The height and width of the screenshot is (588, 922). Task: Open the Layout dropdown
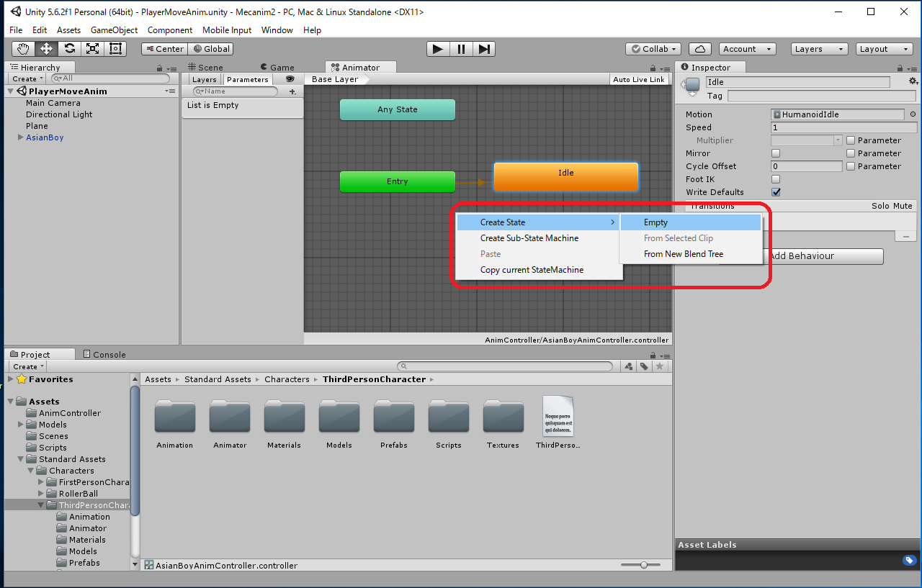point(885,49)
